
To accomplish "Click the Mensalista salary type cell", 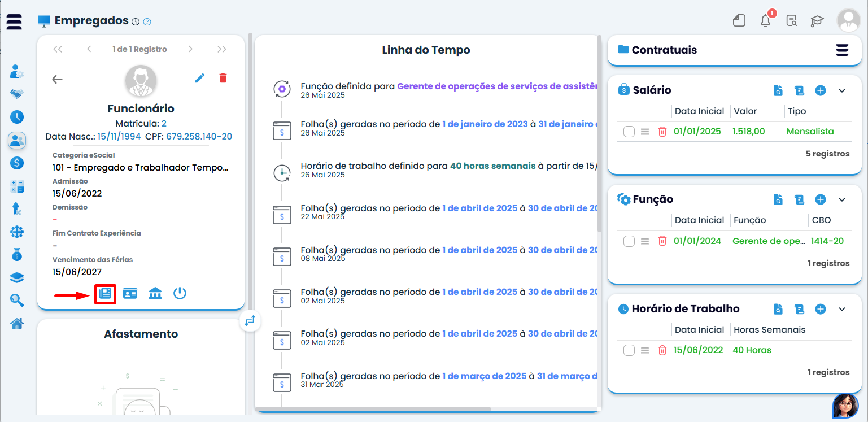I will (x=810, y=131).
